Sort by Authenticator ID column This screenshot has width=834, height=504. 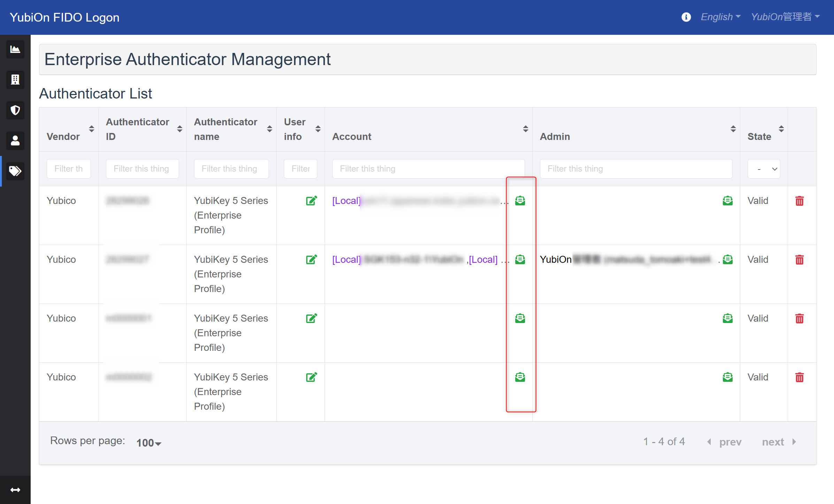[x=180, y=129]
